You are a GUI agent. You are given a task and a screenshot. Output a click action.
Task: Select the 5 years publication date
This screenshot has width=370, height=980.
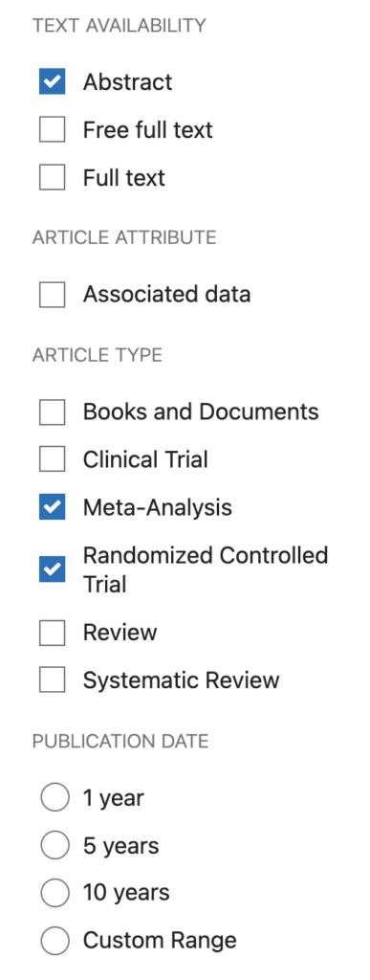(54, 845)
